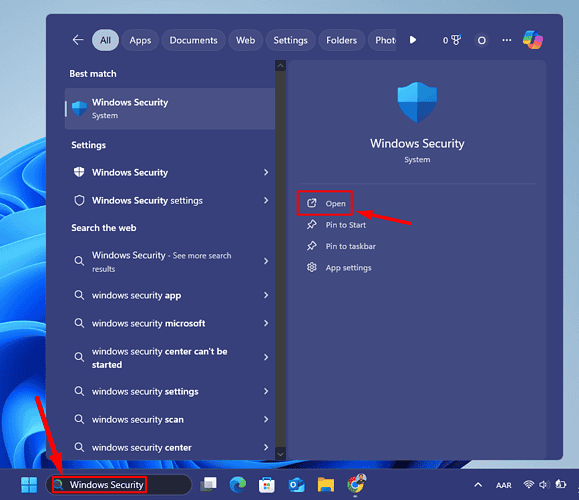This screenshot has width=579, height=500.
Task: Click search magnifier beside windows security scan
Action: pos(79,419)
